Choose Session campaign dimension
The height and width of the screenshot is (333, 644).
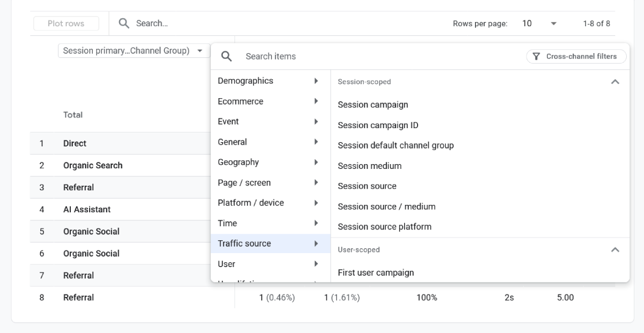click(x=372, y=105)
